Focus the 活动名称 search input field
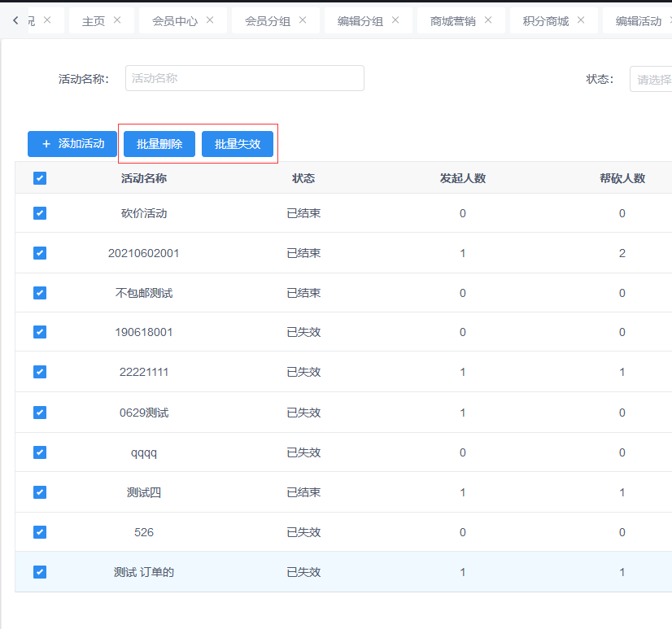This screenshot has width=672, height=629. 244,78
